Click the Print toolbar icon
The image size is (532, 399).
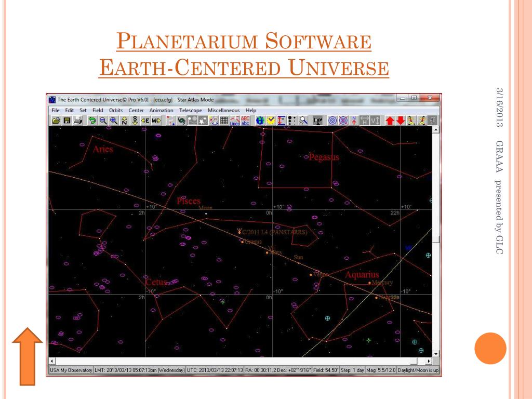pyautogui.click(x=78, y=121)
